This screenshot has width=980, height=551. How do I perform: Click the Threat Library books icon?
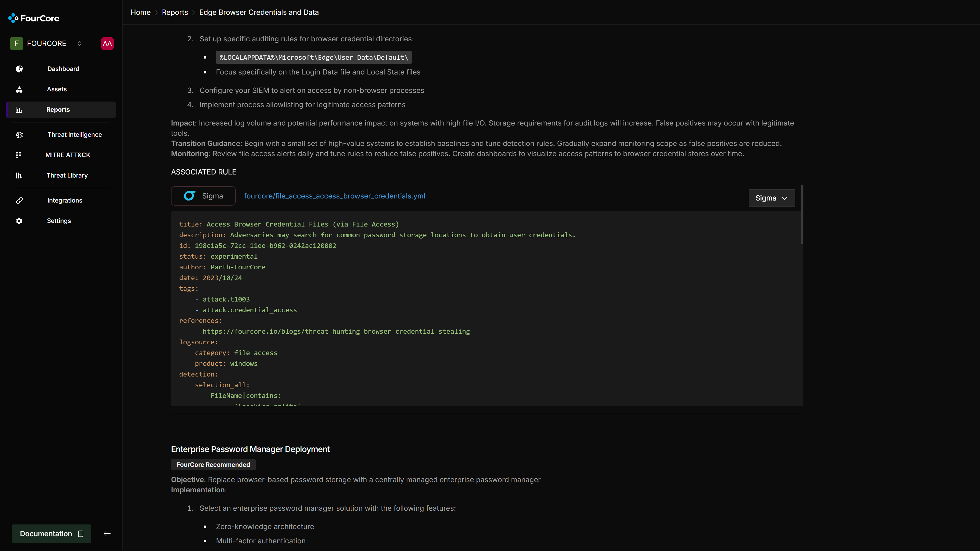(19, 175)
